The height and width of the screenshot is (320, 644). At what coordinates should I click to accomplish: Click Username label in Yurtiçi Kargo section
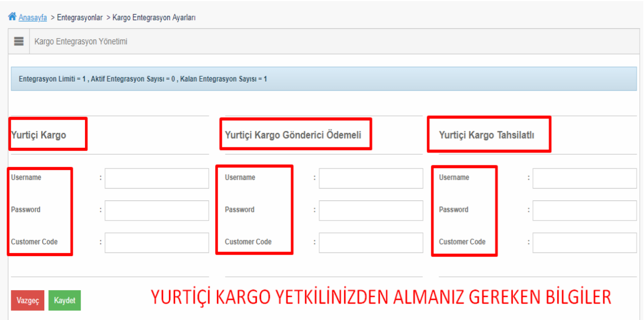click(26, 177)
